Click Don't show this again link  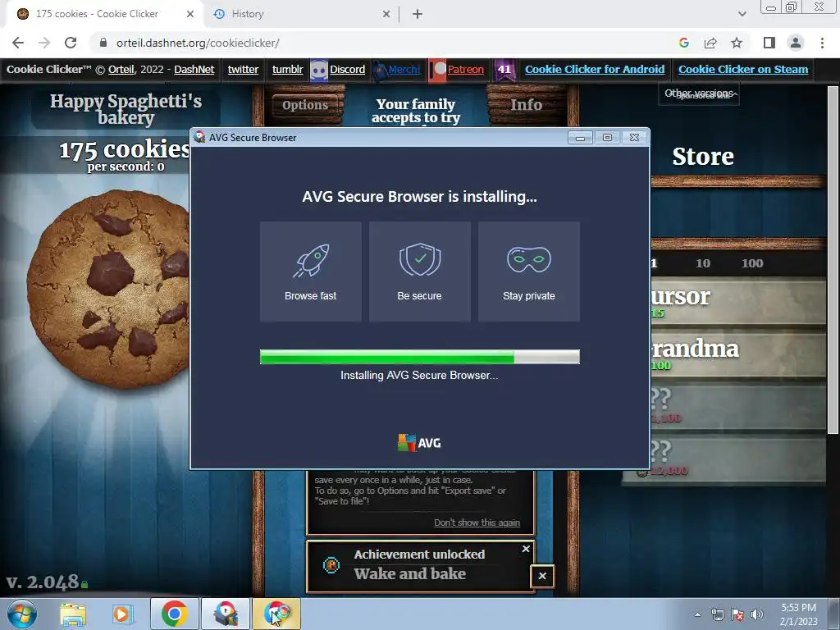coord(477,523)
